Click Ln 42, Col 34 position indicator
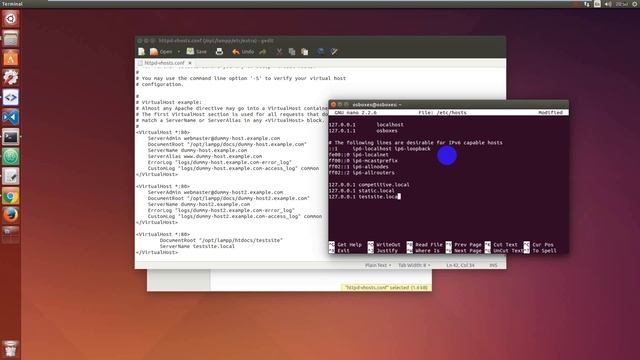Screen dimensions: 640x360 coord(460,265)
